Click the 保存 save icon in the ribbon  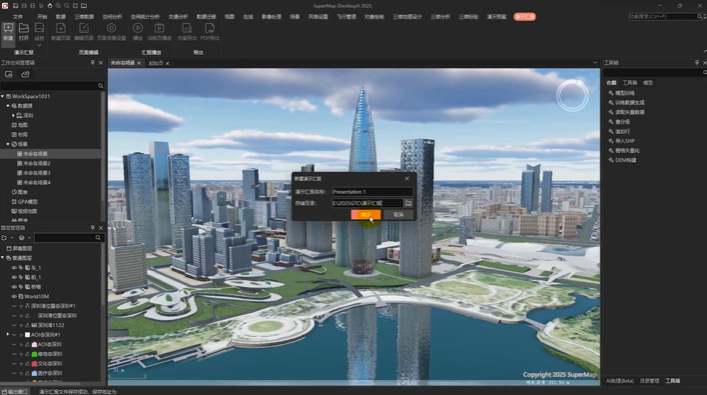click(39, 28)
